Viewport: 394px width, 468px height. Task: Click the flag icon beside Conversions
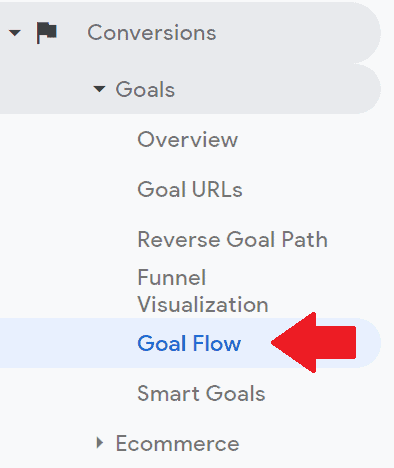tap(46, 33)
